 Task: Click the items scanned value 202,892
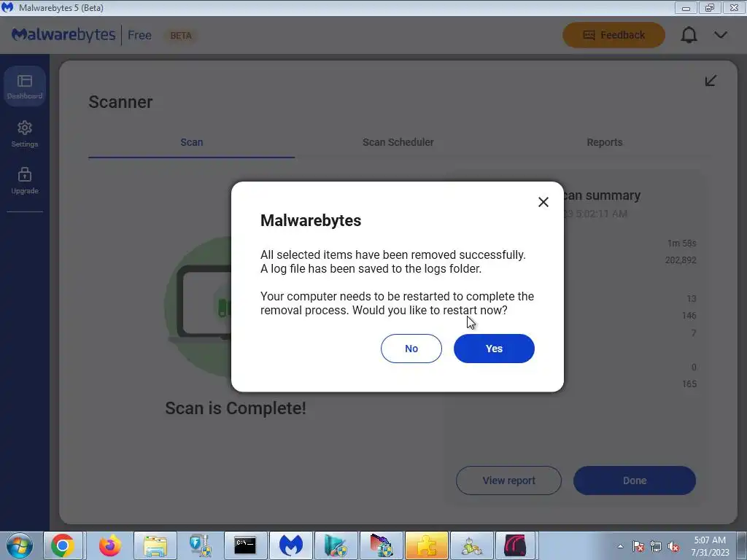pos(681,260)
